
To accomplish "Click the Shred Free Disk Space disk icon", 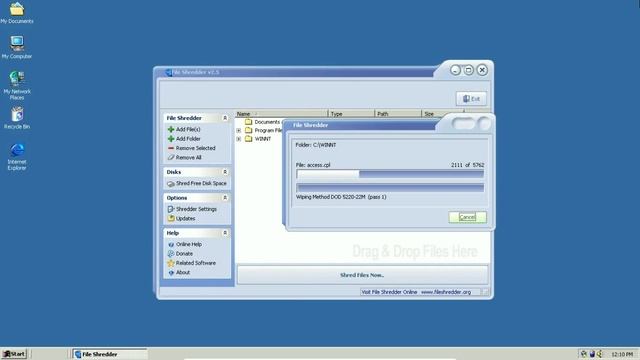I will point(171,184).
